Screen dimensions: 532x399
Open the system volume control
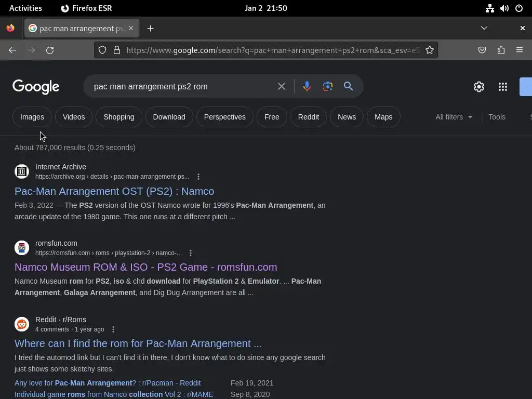[x=504, y=8]
